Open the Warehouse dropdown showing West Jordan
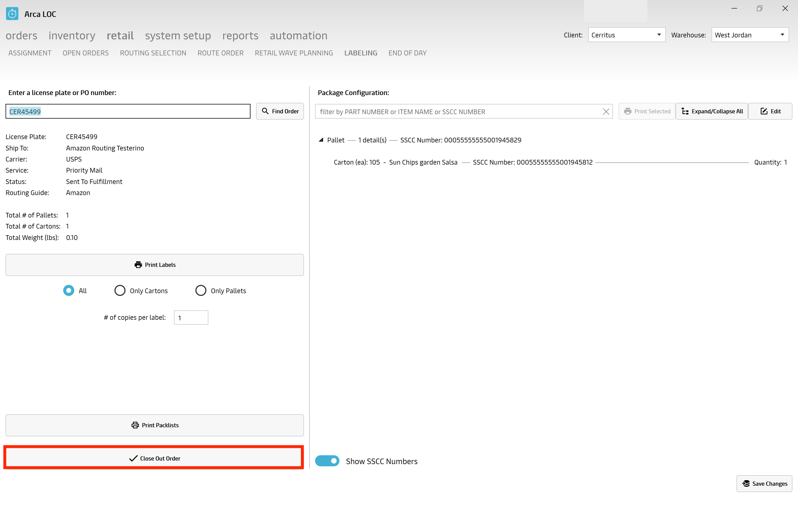The width and height of the screenshot is (798, 532). click(x=750, y=35)
